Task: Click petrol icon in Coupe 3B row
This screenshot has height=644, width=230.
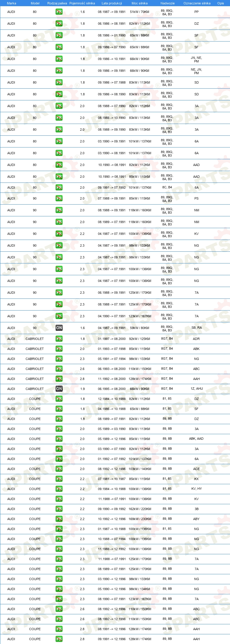Action: coord(59,509)
